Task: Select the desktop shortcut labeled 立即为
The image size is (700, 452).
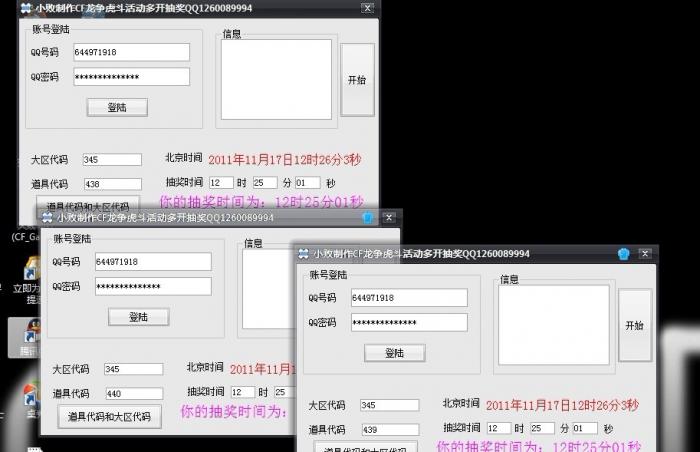Action: pyautogui.click(x=27, y=280)
